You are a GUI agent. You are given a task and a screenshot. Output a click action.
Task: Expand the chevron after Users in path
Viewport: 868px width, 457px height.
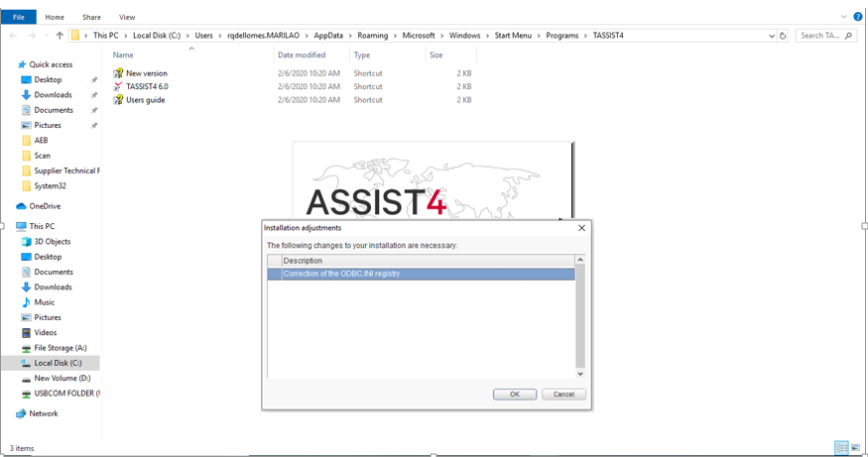[220, 36]
